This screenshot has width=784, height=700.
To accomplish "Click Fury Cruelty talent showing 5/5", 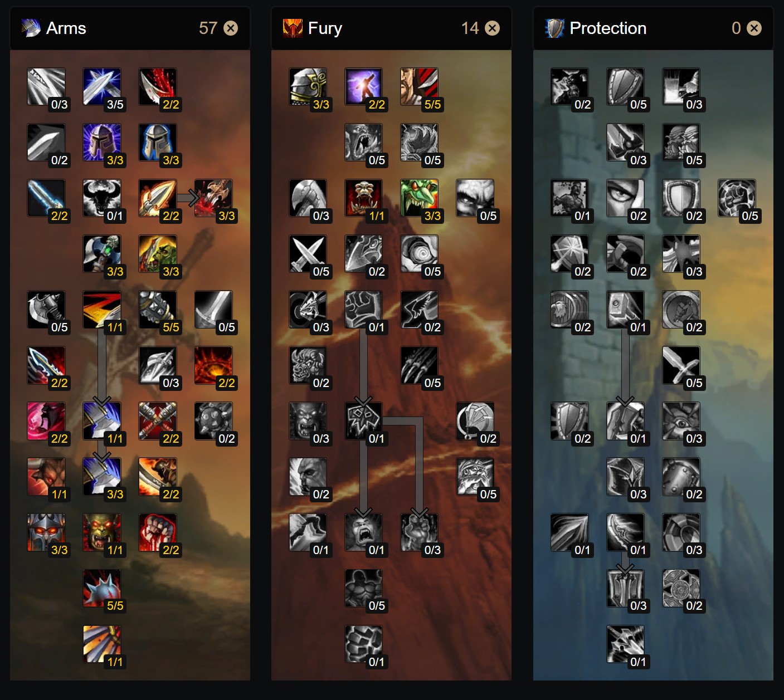I will (x=420, y=87).
